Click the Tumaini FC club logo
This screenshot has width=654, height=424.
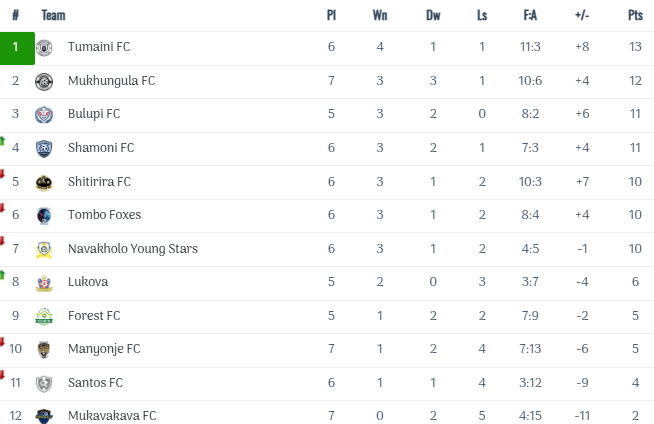click(44, 48)
